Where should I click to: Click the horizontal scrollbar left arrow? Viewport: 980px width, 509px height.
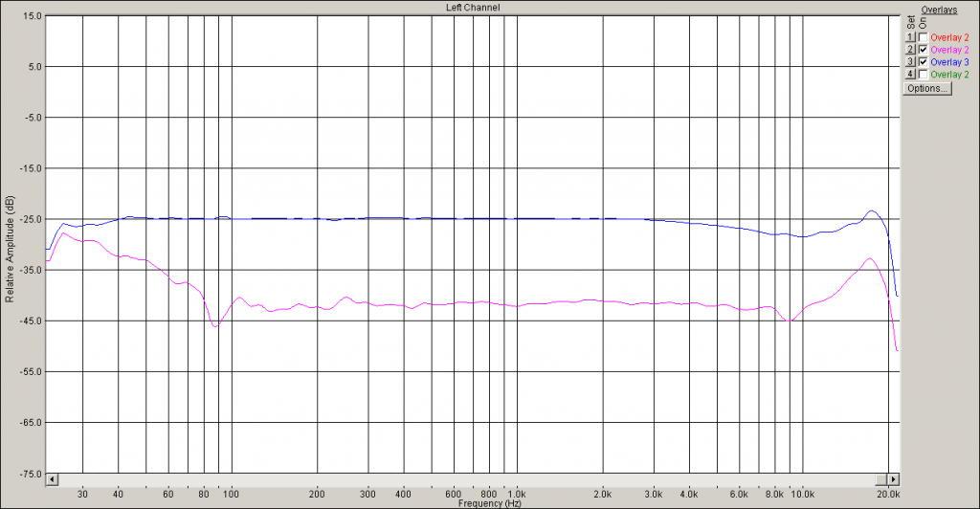pyautogui.click(x=53, y=479)
